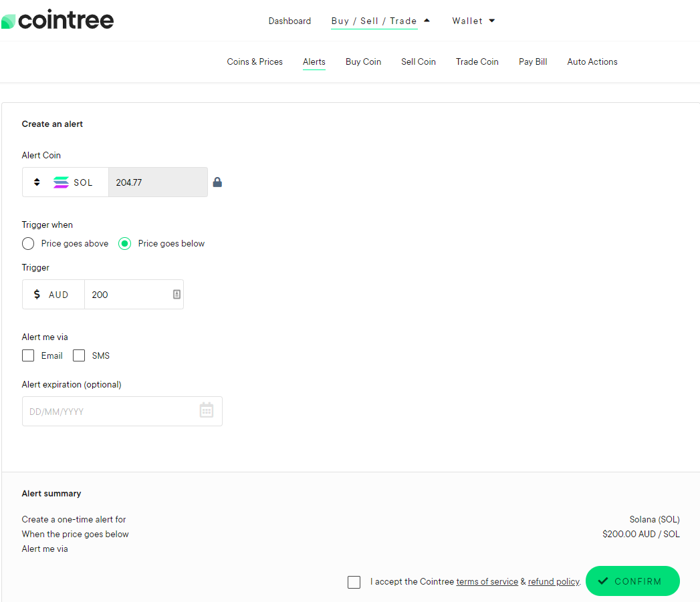Click the 'Create an alert' heading

pyautogui.click(x=52, y=124)
